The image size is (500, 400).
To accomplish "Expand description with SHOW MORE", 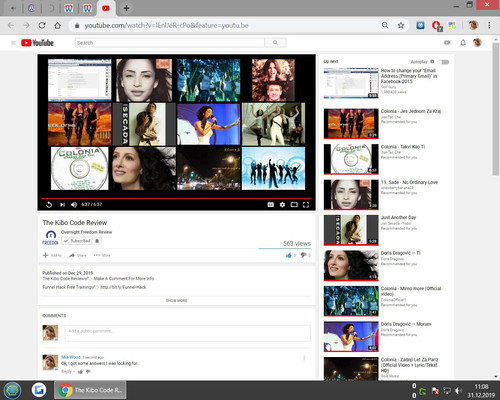I will 177,301.
